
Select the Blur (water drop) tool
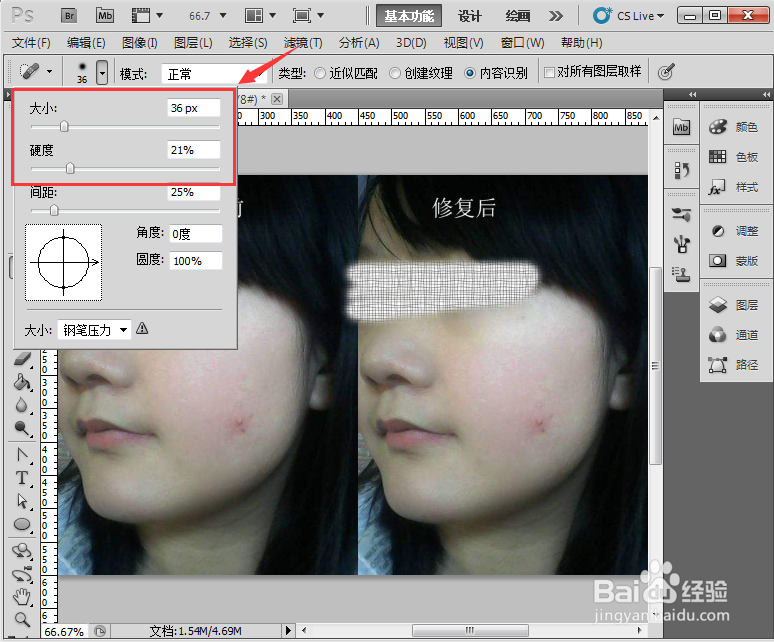click(22, 405)
